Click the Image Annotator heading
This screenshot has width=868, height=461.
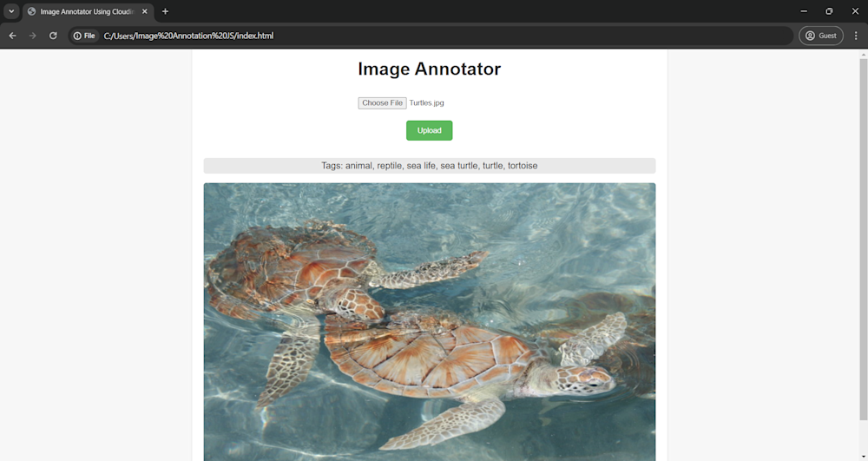[x=430, y=69]
